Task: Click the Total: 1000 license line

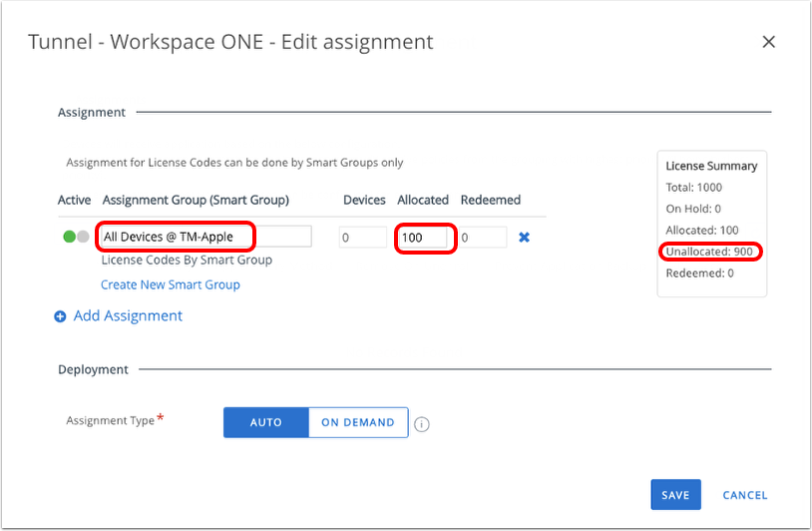Action: (x=694, y=187)
